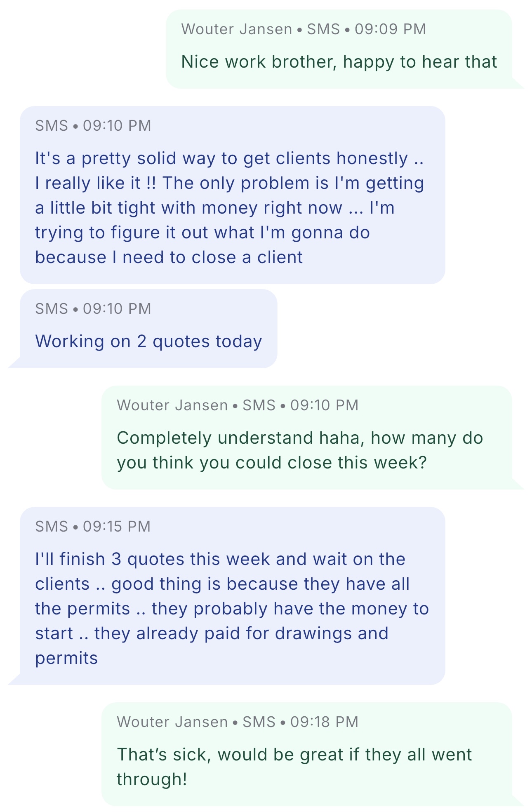Viewport: 532px width, 812px height.
Task: Click the "Nice work brother" message bubble
Action: pyautogui.click(x=339, y=62)
